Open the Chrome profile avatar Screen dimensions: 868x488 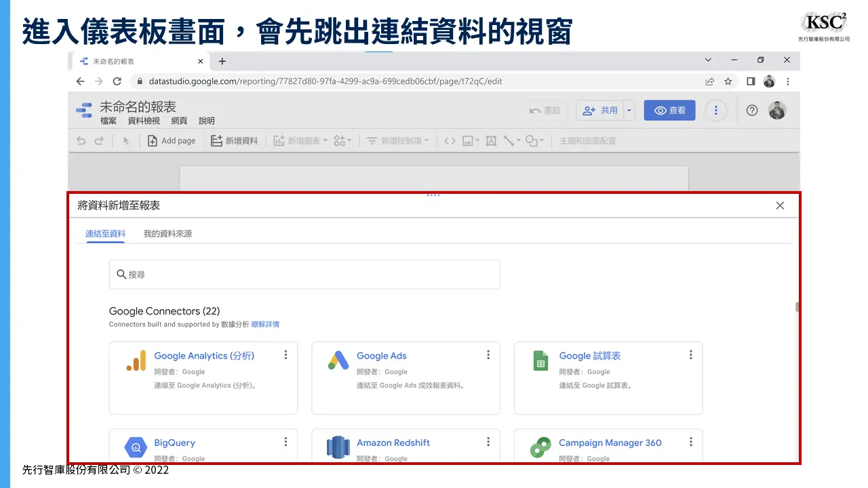[x=769, y=81]
